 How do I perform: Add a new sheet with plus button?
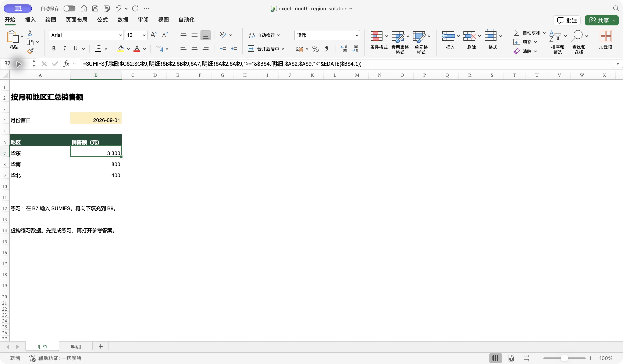(101, 346)
